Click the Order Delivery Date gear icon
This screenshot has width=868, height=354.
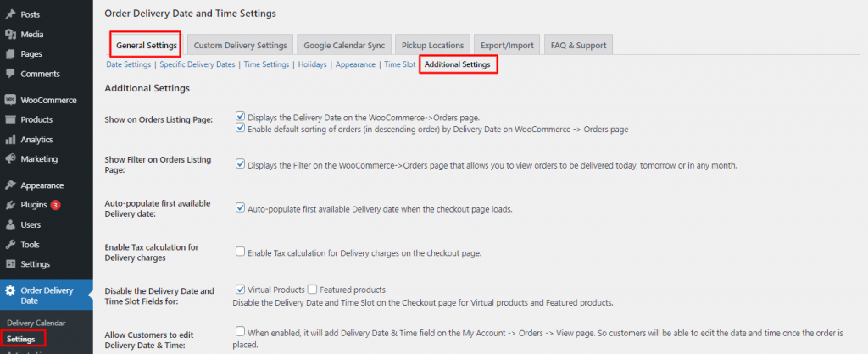tap(10, 290)
